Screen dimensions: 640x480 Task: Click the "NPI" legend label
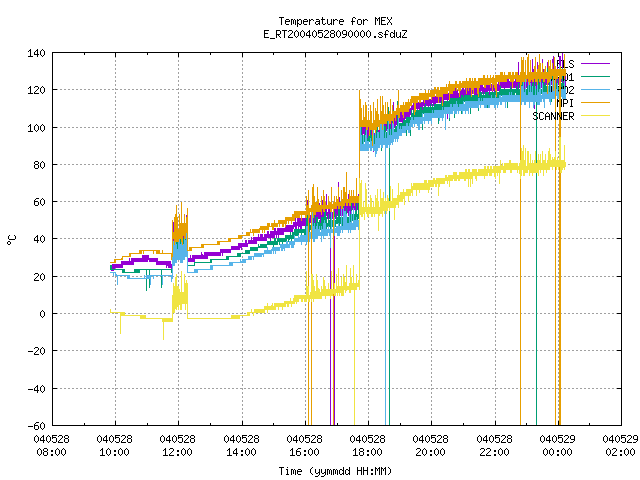click(565, 103)
